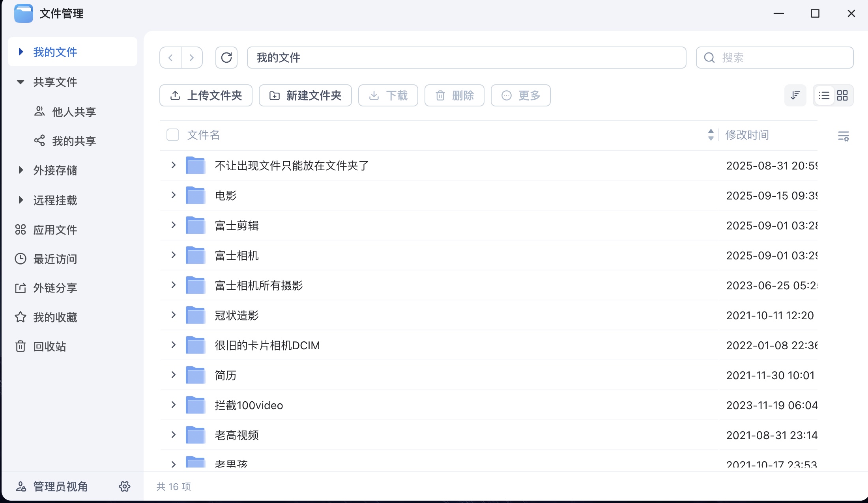The height and width of the screenshot is (503, 868).
Task: Open 最近访问 in the sidebar
Action: point(55,259)
